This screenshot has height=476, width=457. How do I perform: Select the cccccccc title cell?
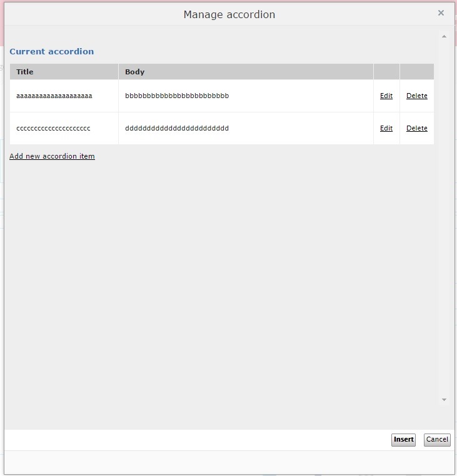pos(53,129)
